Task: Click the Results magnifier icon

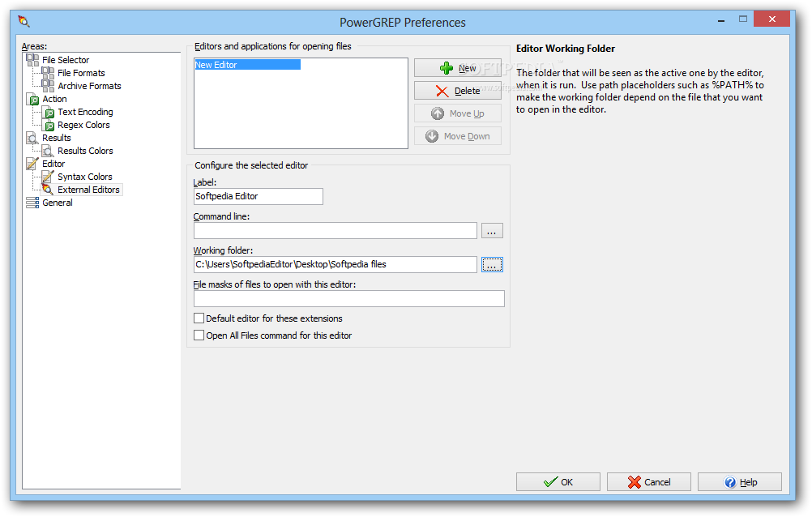Action: tap(32, 137)
